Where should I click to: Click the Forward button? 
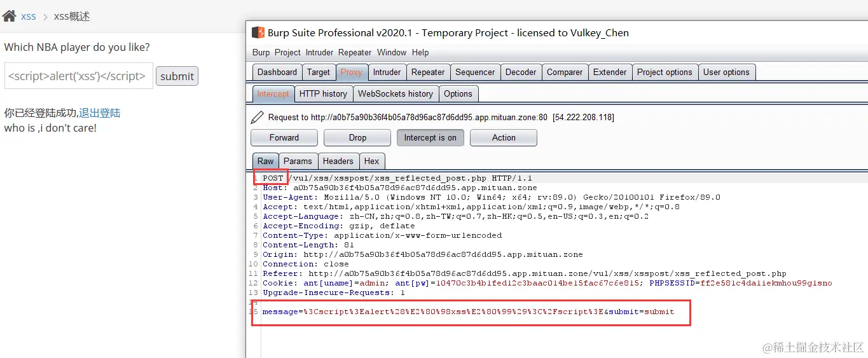coord(284,137)
